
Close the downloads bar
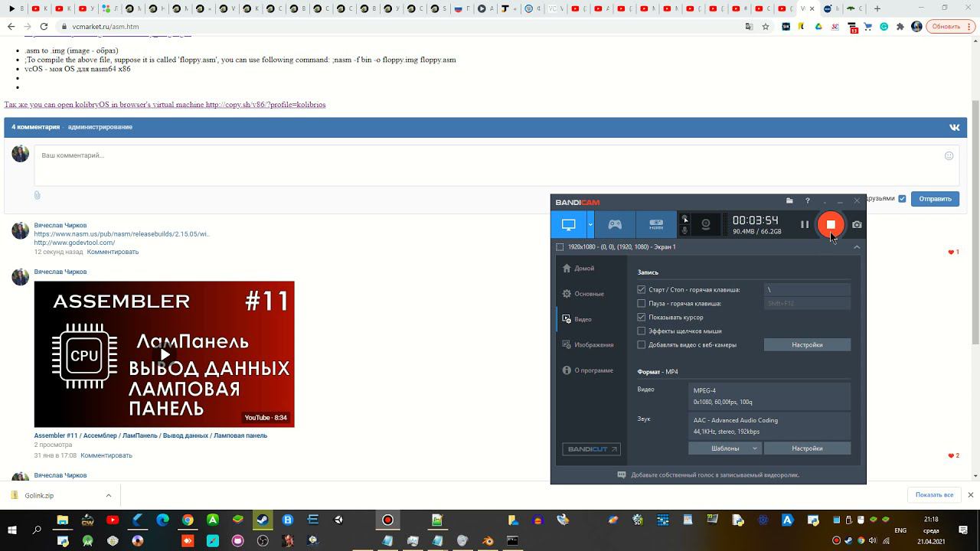pos(971,495)
